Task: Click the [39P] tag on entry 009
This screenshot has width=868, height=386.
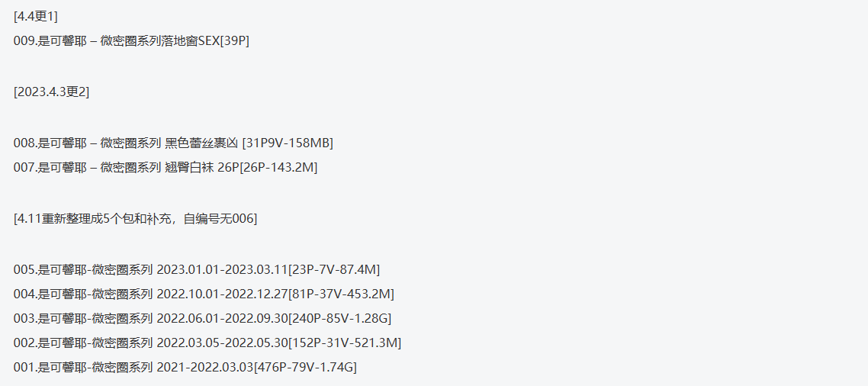Action: tap(235, 41)
